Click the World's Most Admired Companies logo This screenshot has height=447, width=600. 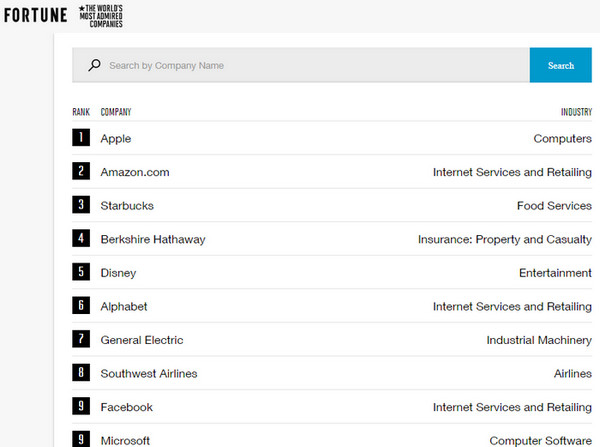[x=100, y=16]
